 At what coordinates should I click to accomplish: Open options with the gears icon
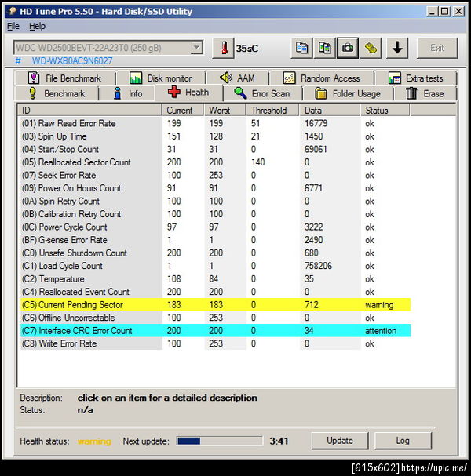[371, 48]
